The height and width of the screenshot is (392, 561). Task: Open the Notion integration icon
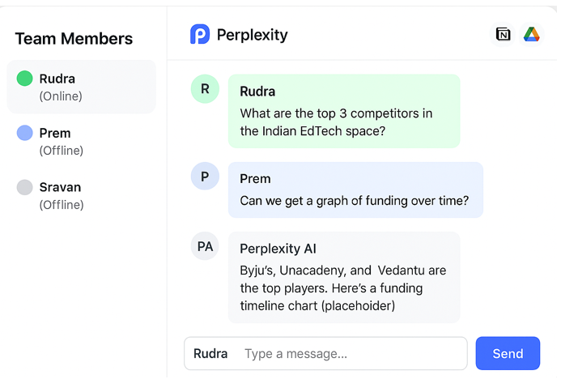(503, 34)
